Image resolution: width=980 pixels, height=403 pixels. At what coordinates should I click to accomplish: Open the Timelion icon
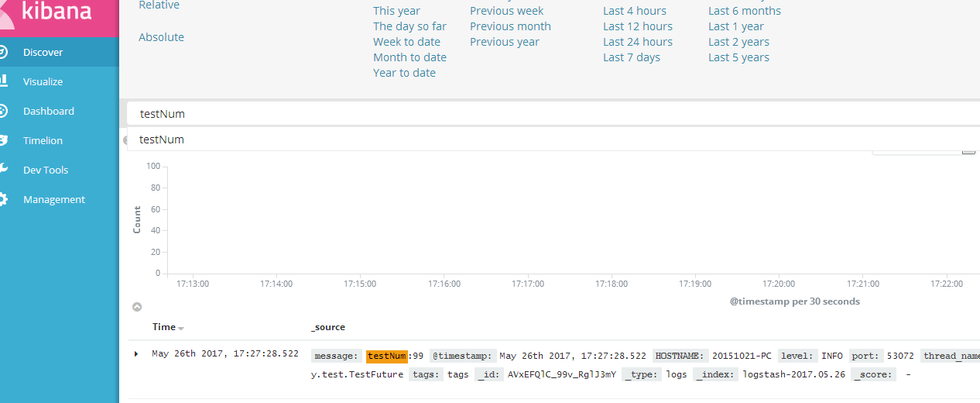(x=3, y=140)
